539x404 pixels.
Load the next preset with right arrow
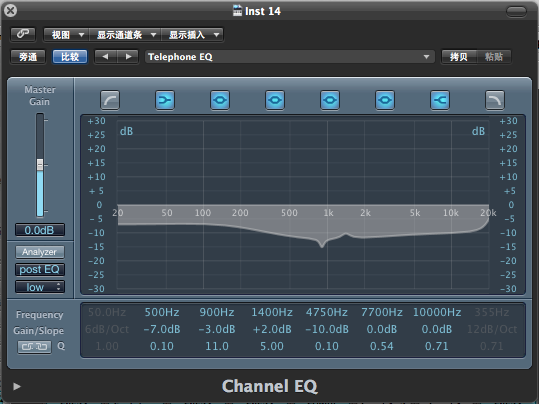point(128,57)
